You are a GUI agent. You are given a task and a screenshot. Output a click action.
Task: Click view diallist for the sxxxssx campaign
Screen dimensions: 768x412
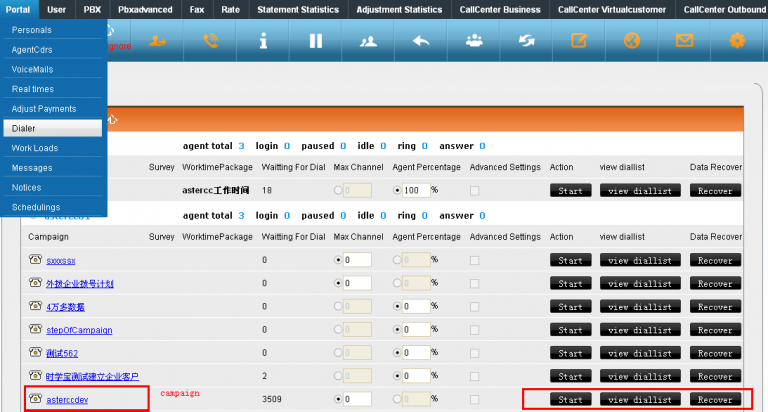[x=639, y=260]
